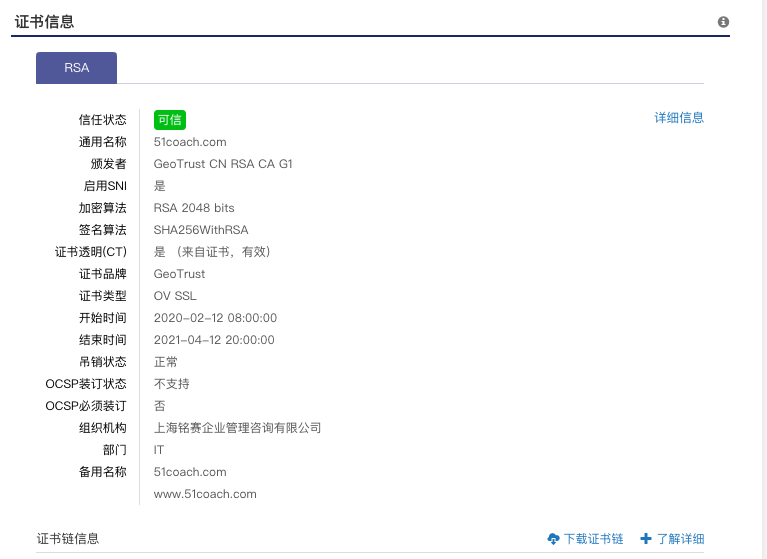Click the 证书链信息 section heading
Viewport: 767px width, 559px height.
point(68,539)
